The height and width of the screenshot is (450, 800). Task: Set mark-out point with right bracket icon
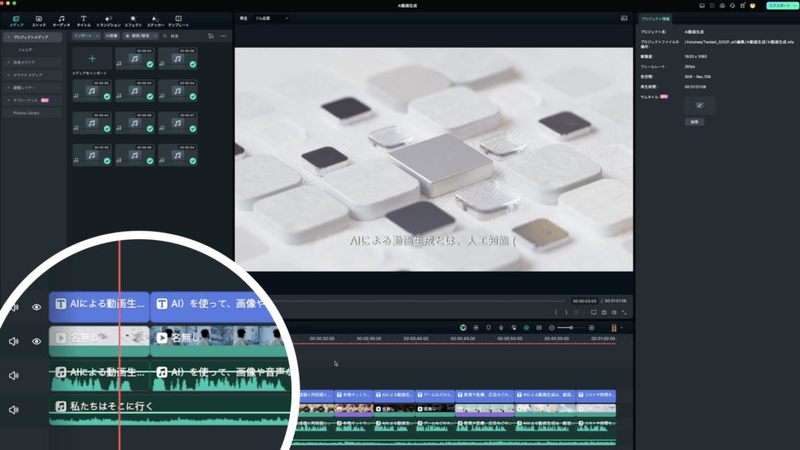point(566,312)
